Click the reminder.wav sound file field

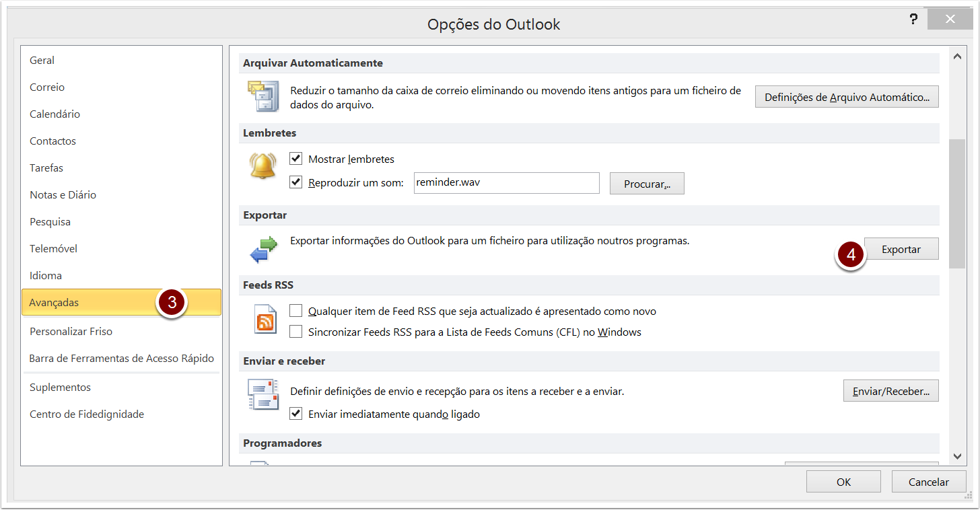[506, 183]
